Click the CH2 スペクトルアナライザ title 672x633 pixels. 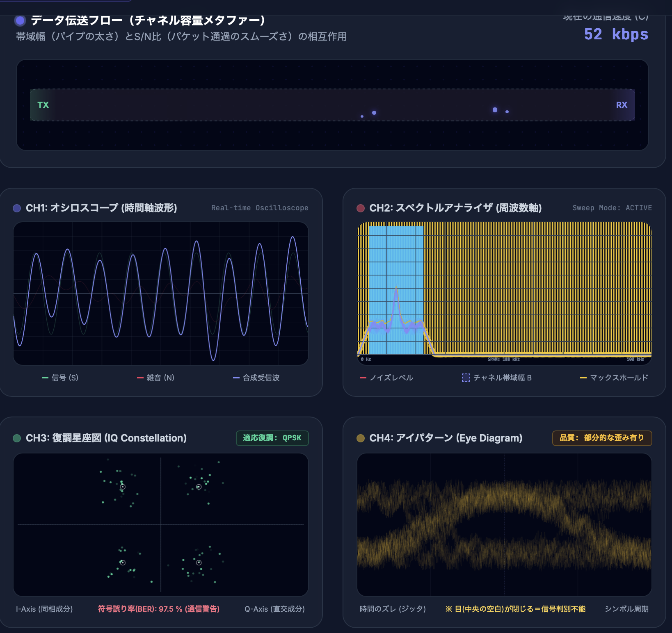point(455,208)
